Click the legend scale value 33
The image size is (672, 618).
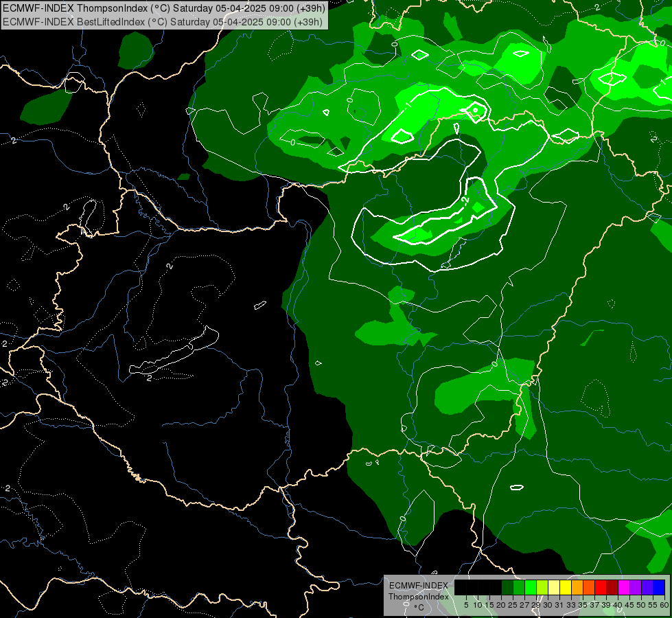(x=571, y=605)
